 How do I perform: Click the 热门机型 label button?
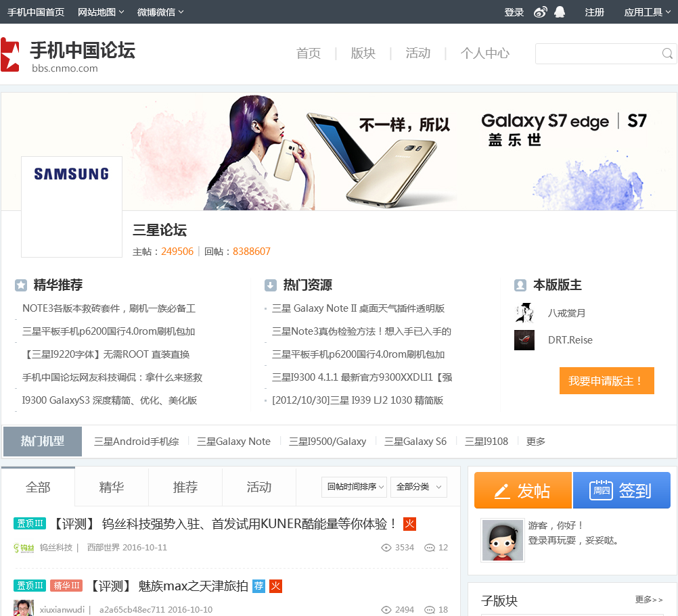pos(43,442)
